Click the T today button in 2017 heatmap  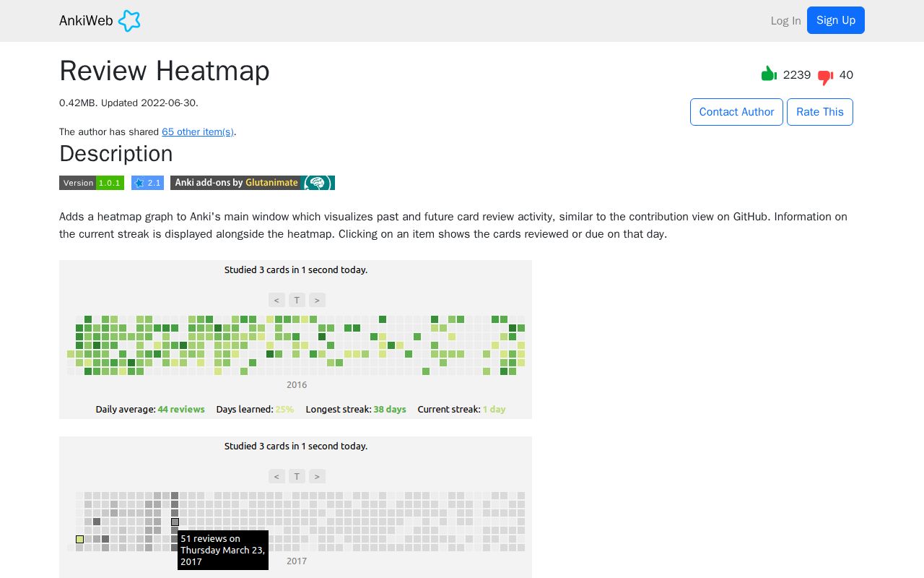pos(297,476)
